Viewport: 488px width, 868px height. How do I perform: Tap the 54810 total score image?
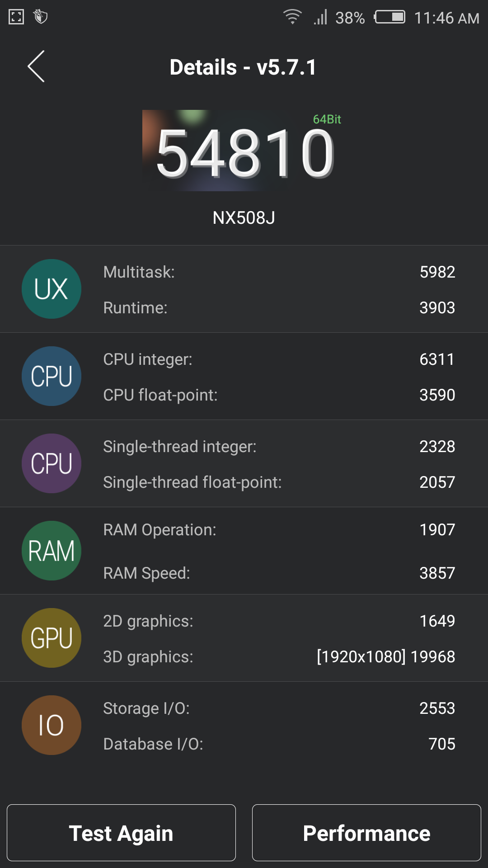pos(244,151)
